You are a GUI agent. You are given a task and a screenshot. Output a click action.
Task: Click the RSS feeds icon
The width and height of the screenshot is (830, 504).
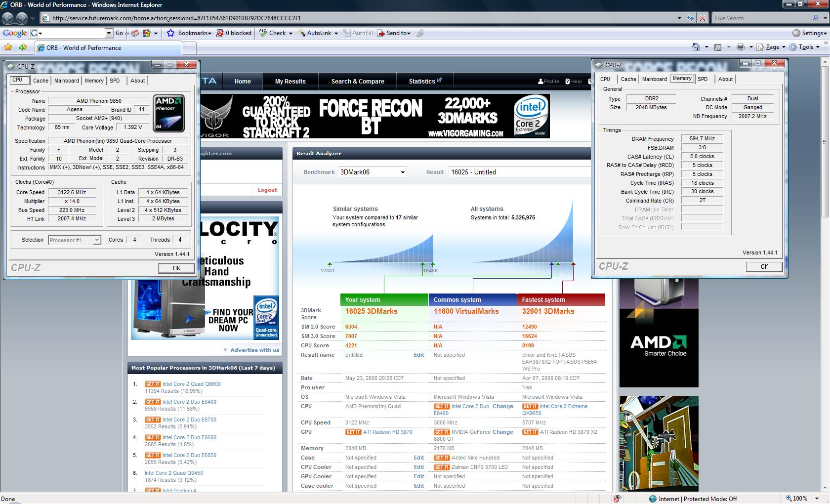pyautogui.click(x=718, y=47)
